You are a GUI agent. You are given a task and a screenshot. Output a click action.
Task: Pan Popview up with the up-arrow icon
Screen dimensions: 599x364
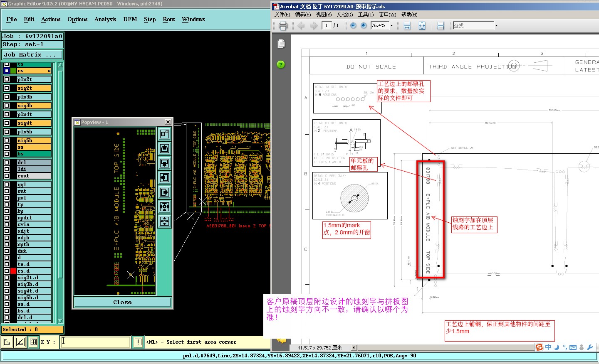[x=165, y=148]
